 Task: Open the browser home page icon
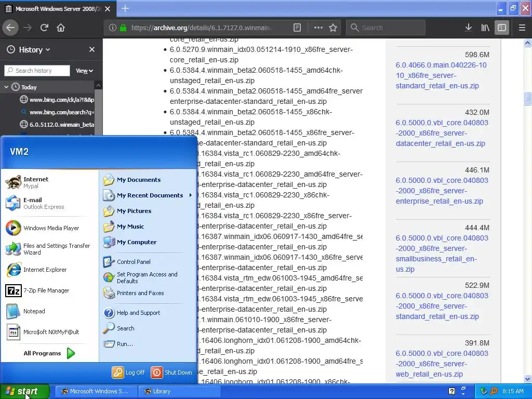click(61, 28)
